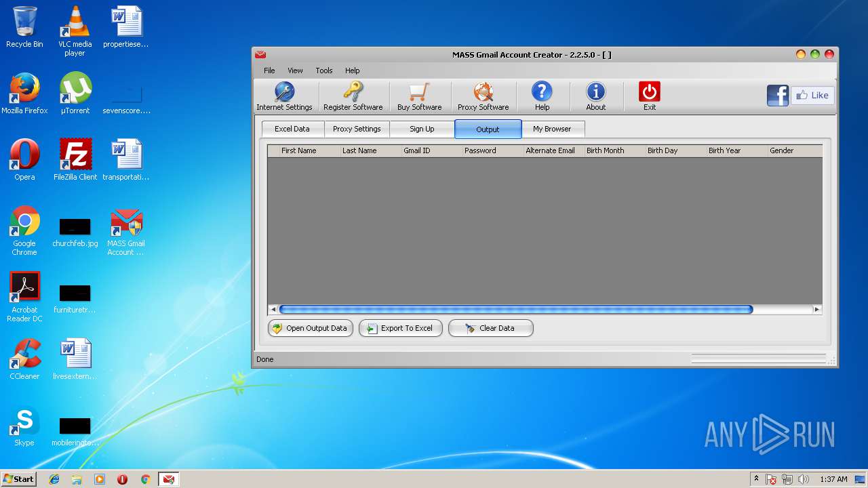Click the Facebook Like button
This screenshot has width=868, height=488.
click(812, 96)
